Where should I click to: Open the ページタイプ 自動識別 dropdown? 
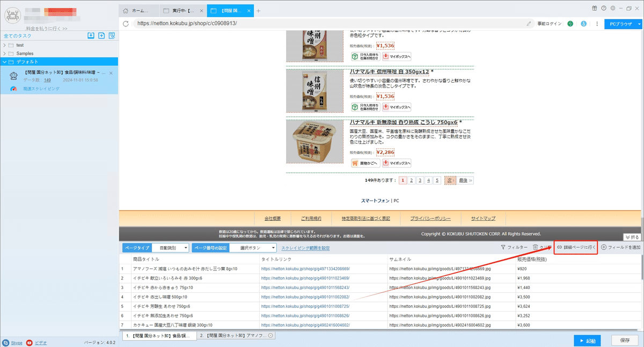tap(171, 248)
